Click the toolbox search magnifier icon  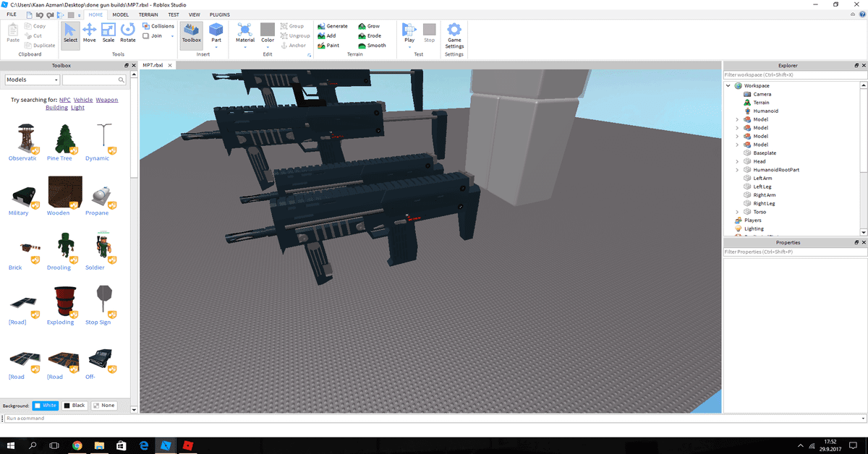tap(122, 80)
